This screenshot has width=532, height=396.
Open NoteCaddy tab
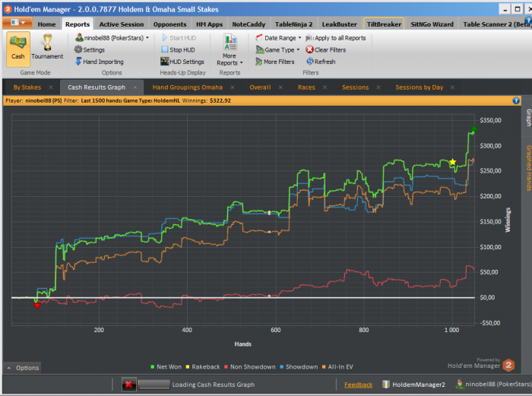pyautogui.click(x=249, y=24)
